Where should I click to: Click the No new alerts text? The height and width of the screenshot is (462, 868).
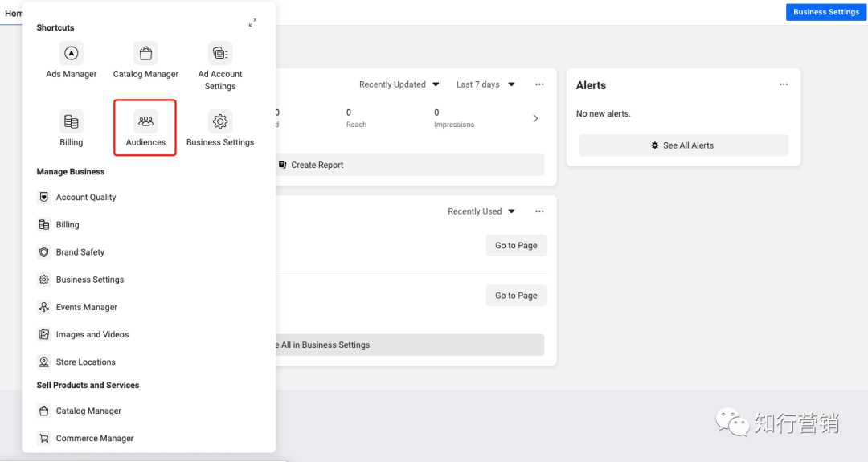[x=603, y=113]
